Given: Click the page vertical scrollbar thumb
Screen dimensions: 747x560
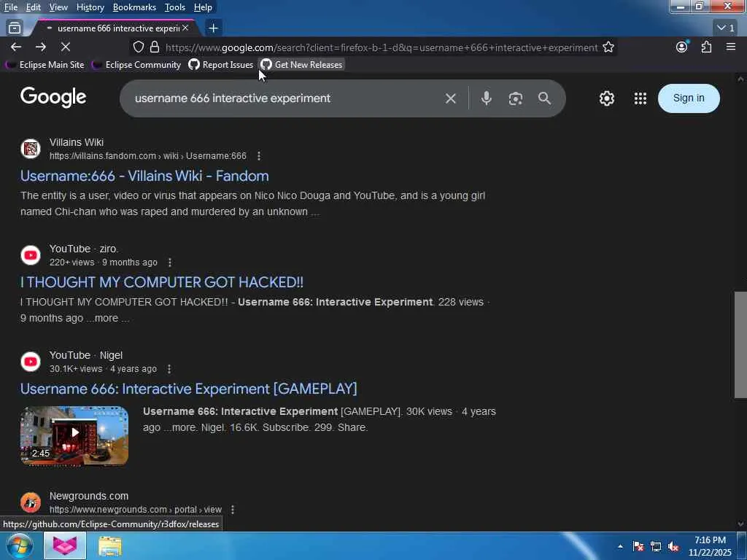Looking at the screenshot, I should 740,345.
